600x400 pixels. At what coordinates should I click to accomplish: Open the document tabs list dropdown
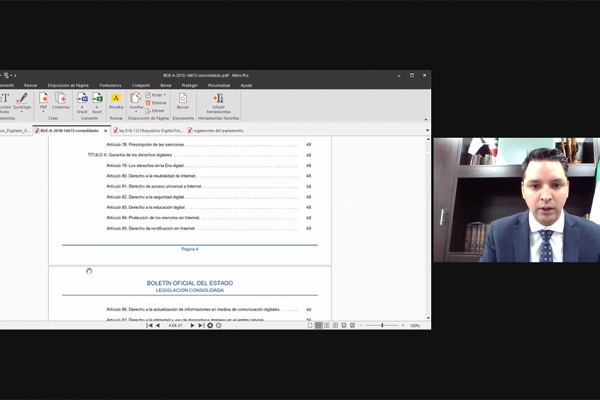tap(427, 131)
